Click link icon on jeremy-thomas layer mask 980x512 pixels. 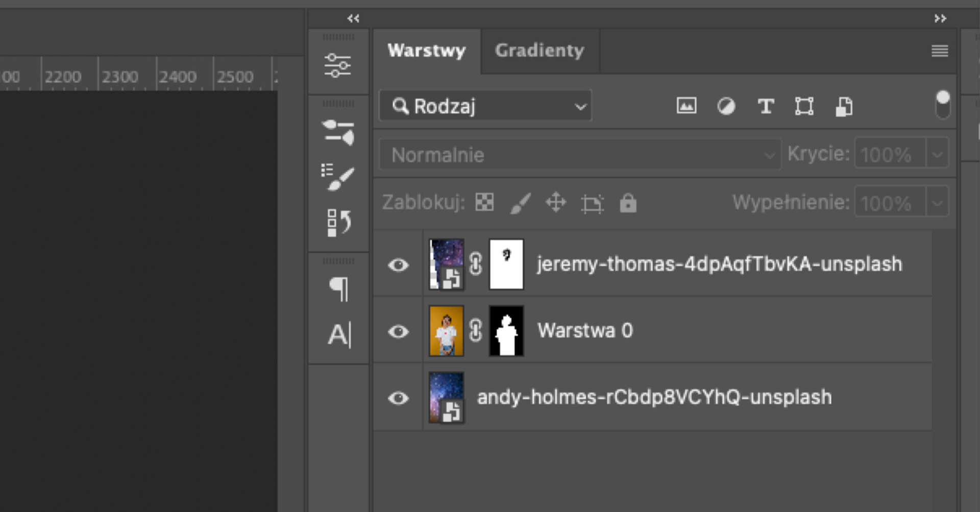point(476,264)
